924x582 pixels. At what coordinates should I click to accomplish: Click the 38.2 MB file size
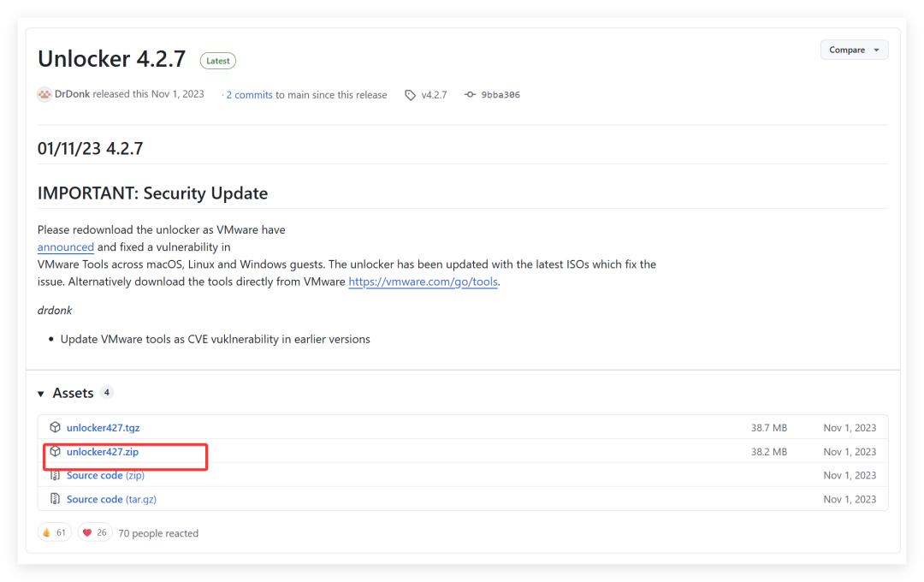[x=769, y=452]
